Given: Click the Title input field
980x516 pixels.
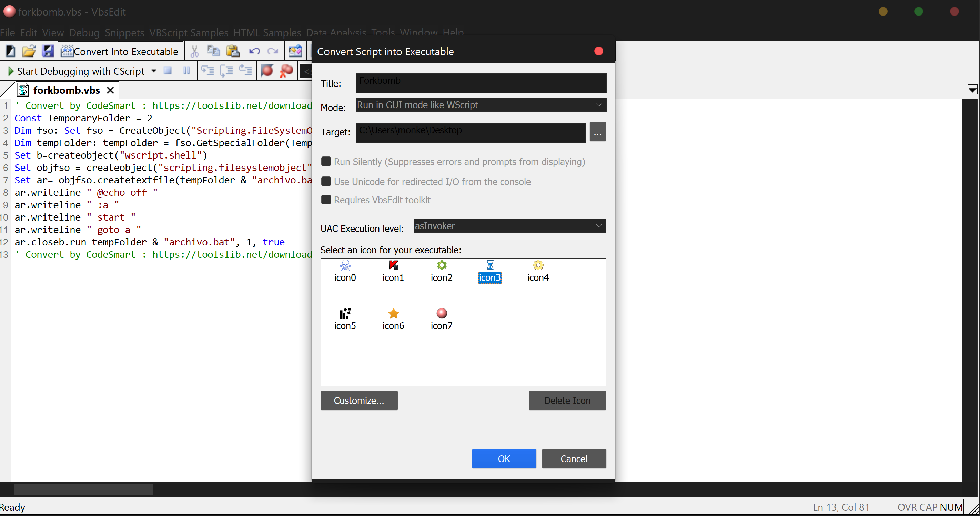Looking at the screenshot, I should pyautogui.click(x=481, y=83).
